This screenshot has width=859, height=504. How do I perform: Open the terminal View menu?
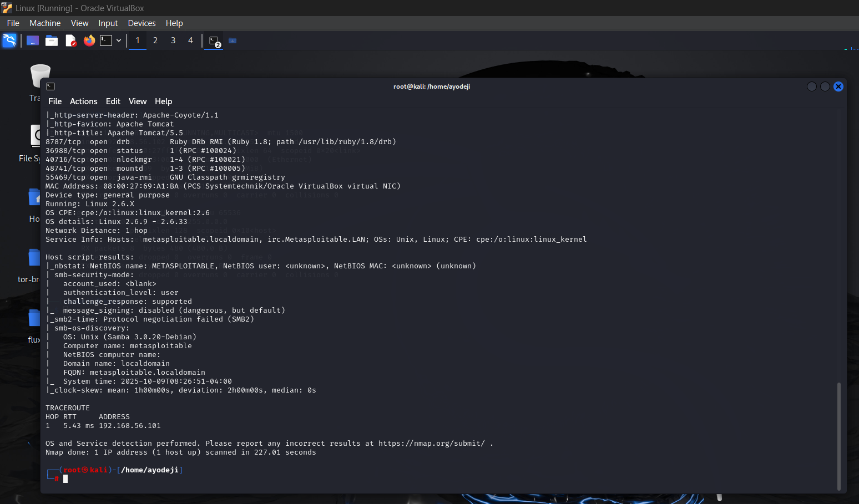(138, 101)
